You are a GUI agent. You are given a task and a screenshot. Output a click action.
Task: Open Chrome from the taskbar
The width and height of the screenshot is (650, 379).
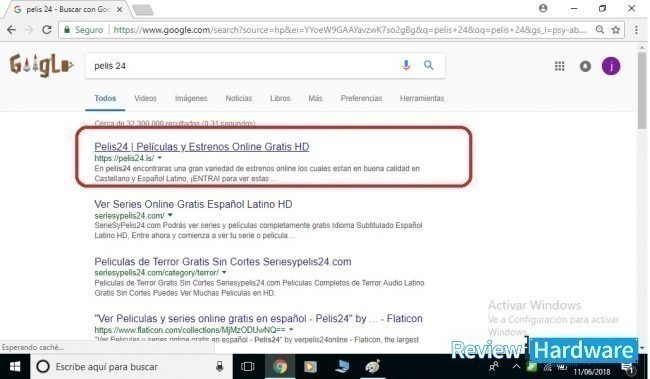(x=280, y=367)
